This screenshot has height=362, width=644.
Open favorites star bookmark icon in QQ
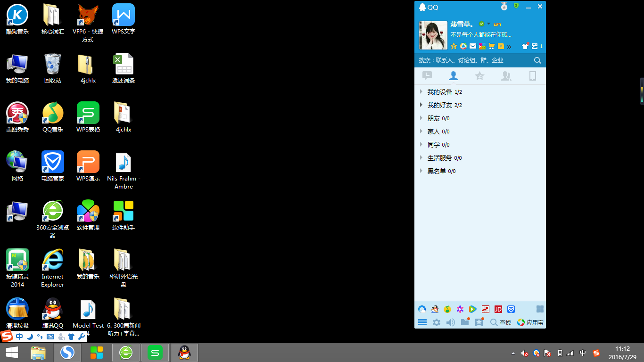(479, 322)
